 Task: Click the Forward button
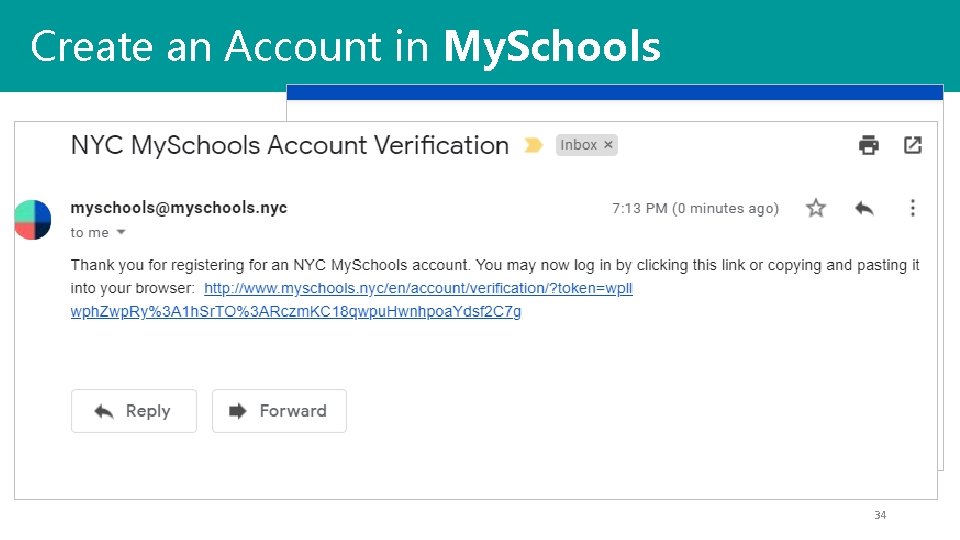(x=279, y=411)
